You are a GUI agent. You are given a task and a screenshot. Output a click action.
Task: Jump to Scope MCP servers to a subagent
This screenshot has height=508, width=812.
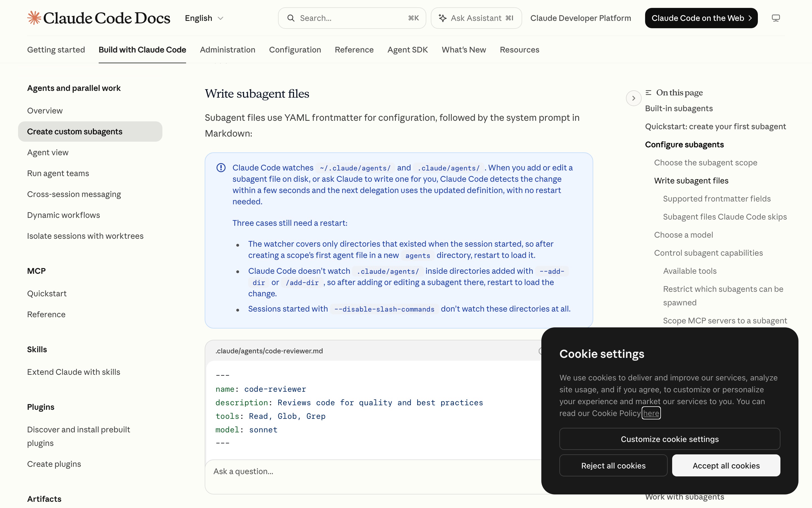coord(725,321)
